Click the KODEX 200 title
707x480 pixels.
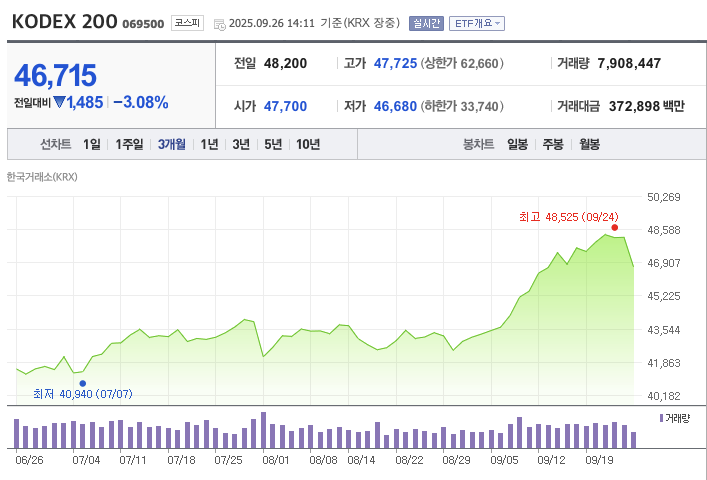tap(64, 22)
